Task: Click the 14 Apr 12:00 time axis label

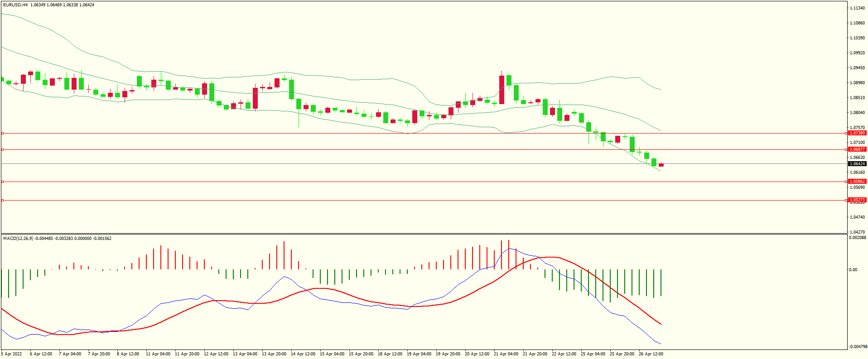Action: click(303, 354)
